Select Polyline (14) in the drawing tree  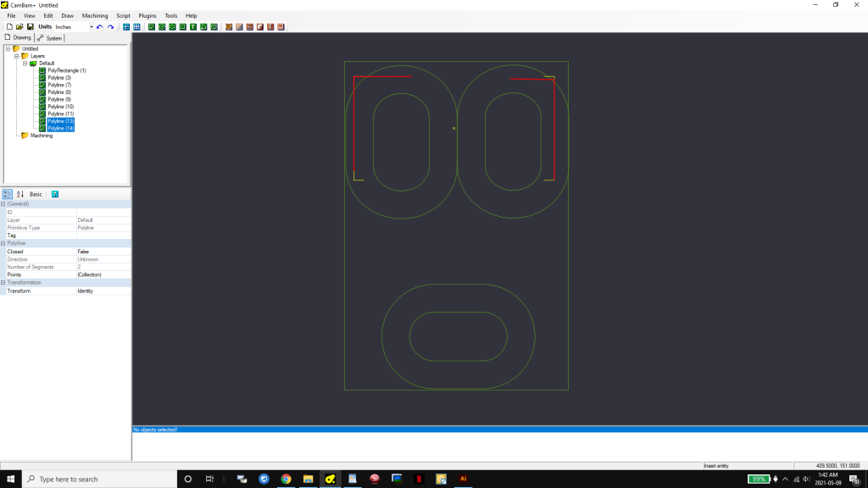pos(60,128)
